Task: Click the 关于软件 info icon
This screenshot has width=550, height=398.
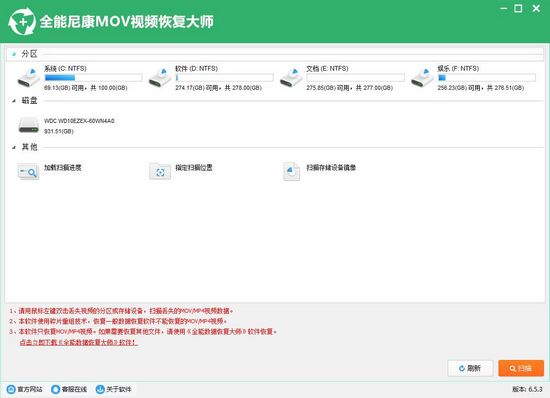Action: (x=100, y=389)
